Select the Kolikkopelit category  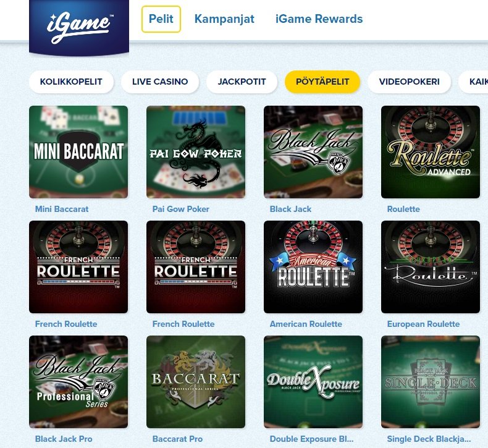(x=71, y=82)
